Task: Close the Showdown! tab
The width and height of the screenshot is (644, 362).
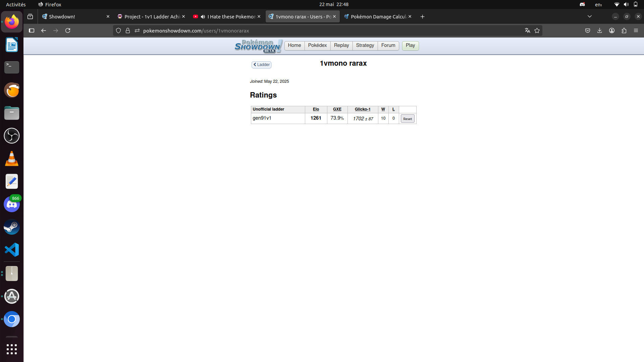Action: (108, 16)
